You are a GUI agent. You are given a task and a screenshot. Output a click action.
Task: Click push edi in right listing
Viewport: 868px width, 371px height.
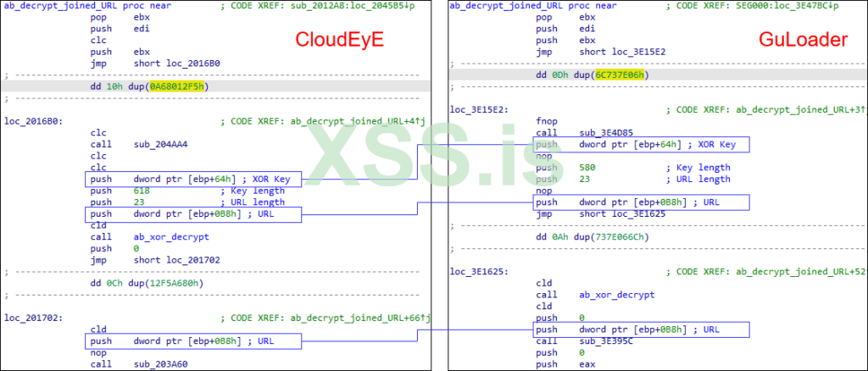click(565, 29)
